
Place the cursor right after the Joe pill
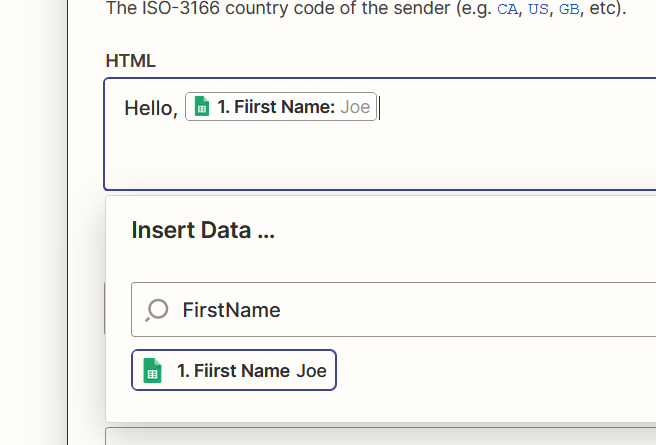coord(381,107)
